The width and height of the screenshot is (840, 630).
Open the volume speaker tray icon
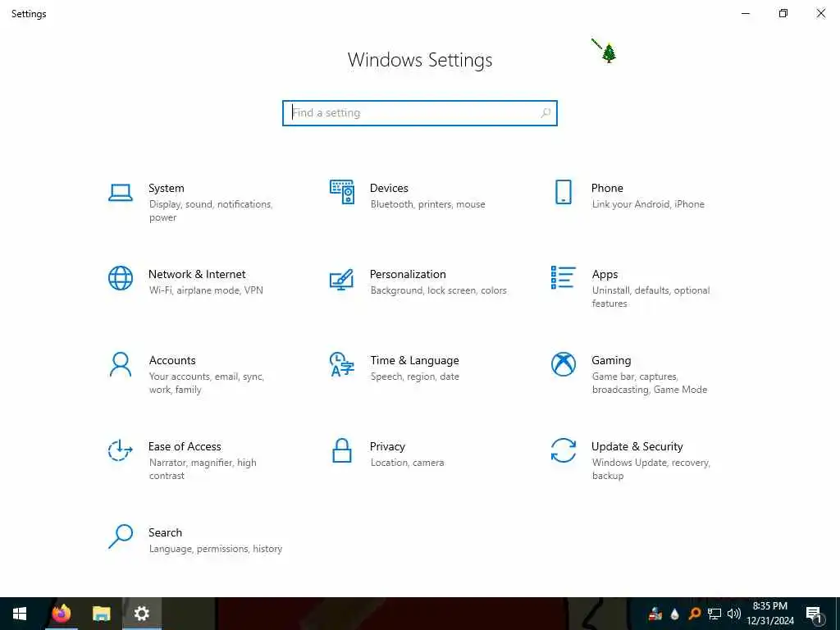pyautogui.click(x=734, y=614)
